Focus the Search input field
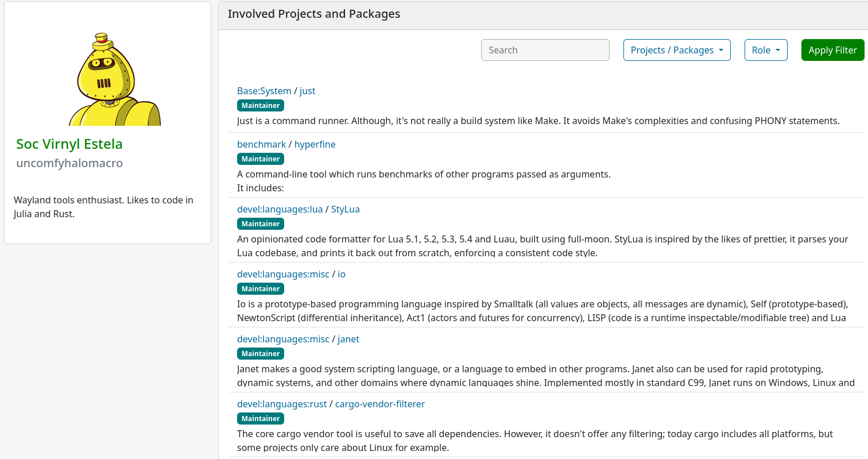 click(545, 50)
